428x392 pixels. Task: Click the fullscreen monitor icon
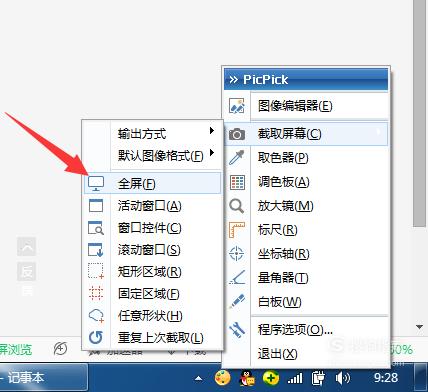96,184
